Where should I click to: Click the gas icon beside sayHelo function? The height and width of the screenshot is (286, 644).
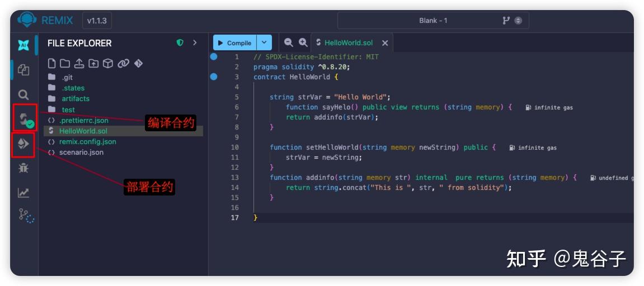tap(529, 107)
